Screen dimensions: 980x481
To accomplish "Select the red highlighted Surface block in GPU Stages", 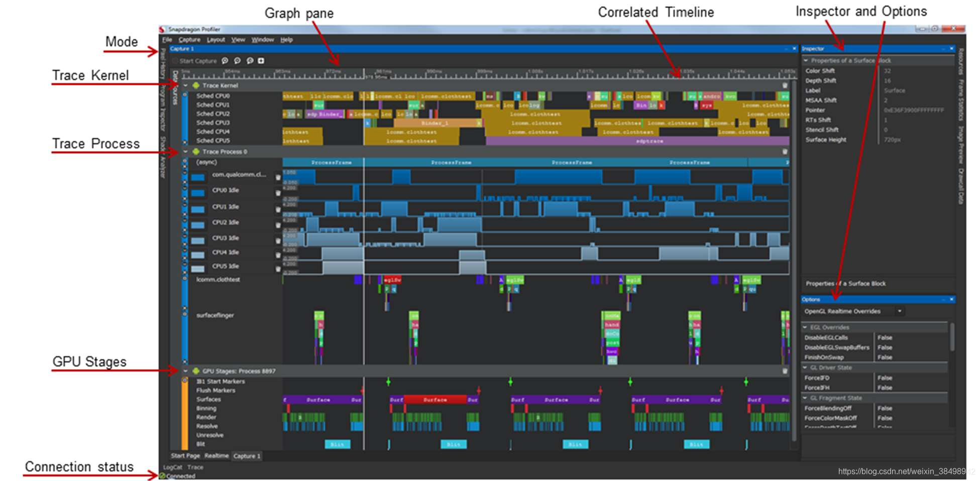I will 435,400.
